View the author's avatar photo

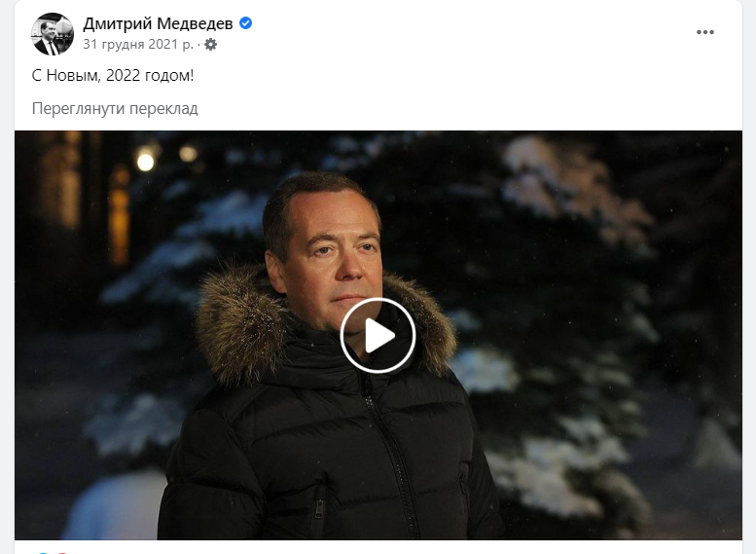(53, 34)
